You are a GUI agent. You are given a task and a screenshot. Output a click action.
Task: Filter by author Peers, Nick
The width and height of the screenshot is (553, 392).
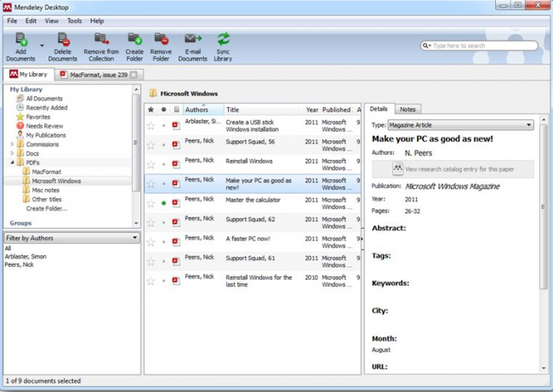[x=19, y=264]
